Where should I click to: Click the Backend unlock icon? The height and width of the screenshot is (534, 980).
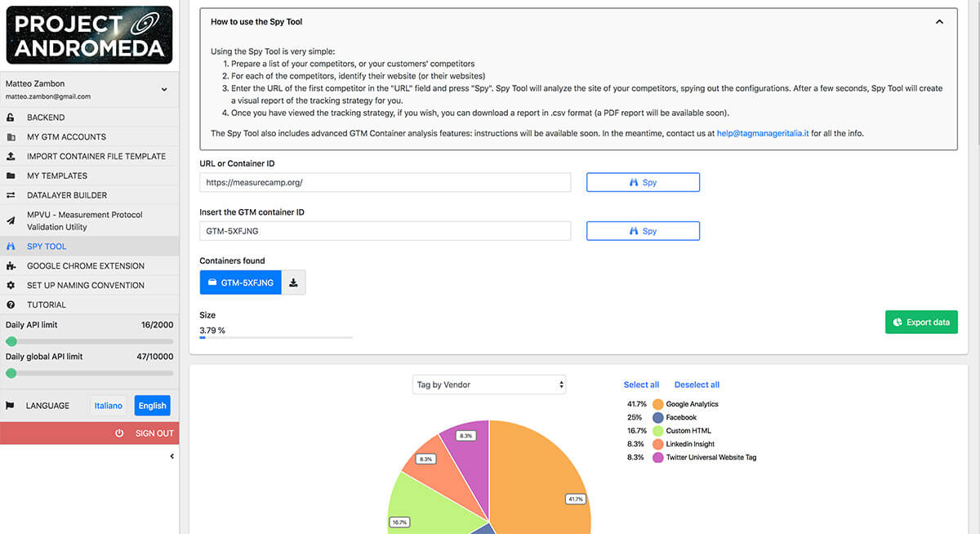pyautogui.click(x=11, y=118)
